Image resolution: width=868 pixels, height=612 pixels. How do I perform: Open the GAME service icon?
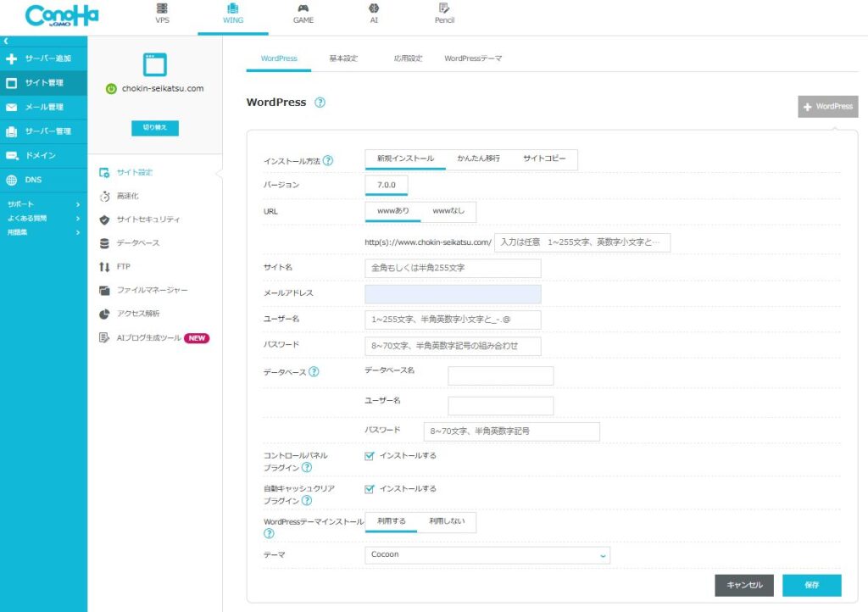click(x=303, y=8)
